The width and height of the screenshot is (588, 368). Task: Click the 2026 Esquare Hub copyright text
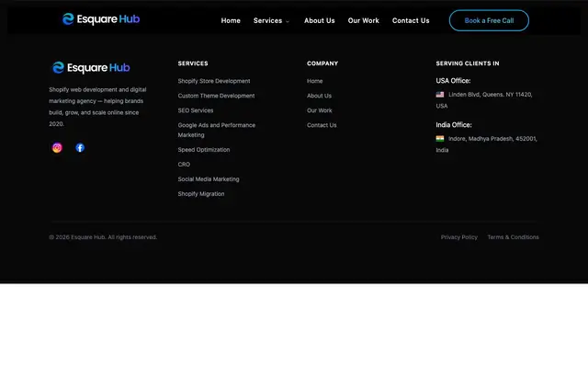pyautogui.click(x=103, y=237)
